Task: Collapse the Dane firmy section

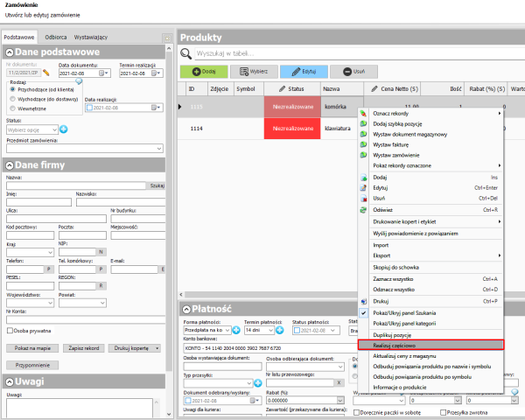Action: tap(10, 165)
